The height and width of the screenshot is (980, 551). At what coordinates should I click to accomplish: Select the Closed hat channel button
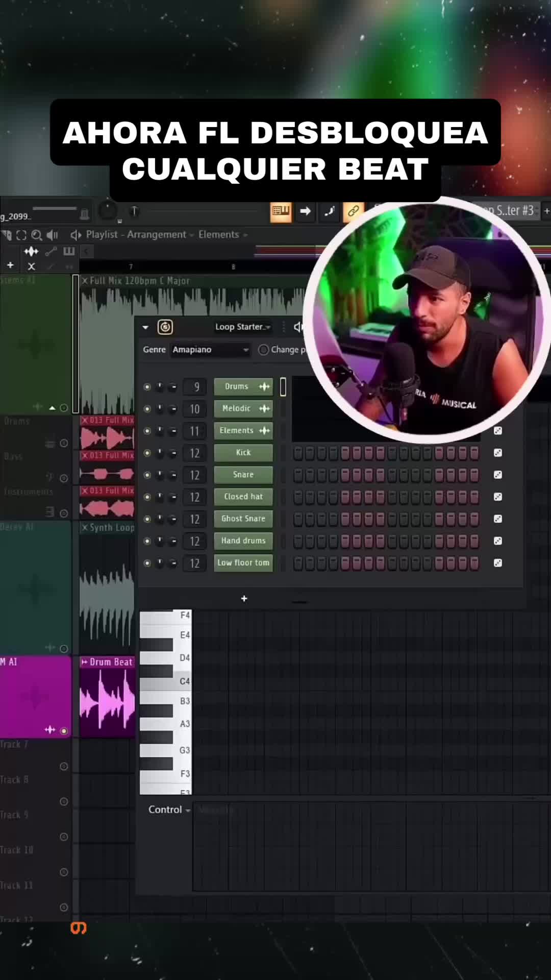[243, 496]
